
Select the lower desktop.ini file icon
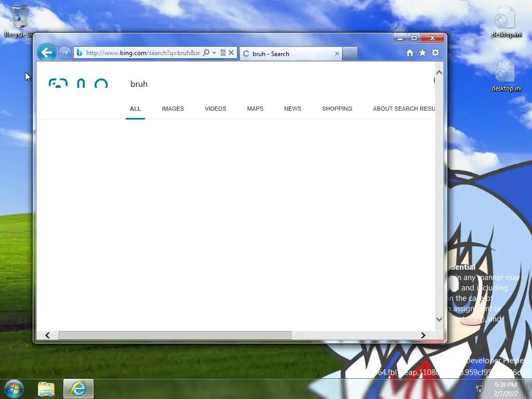click(x=506, y=76)
